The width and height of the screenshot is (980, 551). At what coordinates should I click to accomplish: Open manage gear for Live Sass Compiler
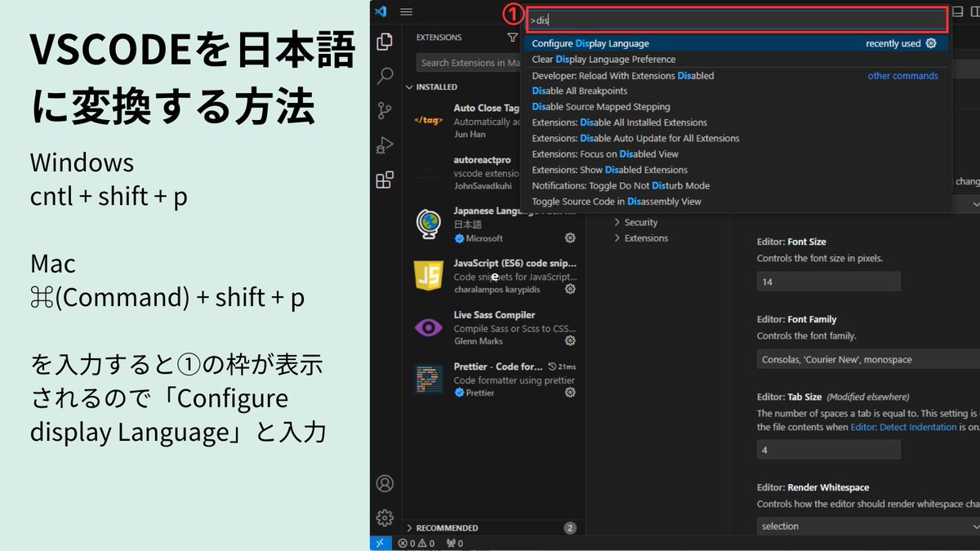tap(570, 340)
